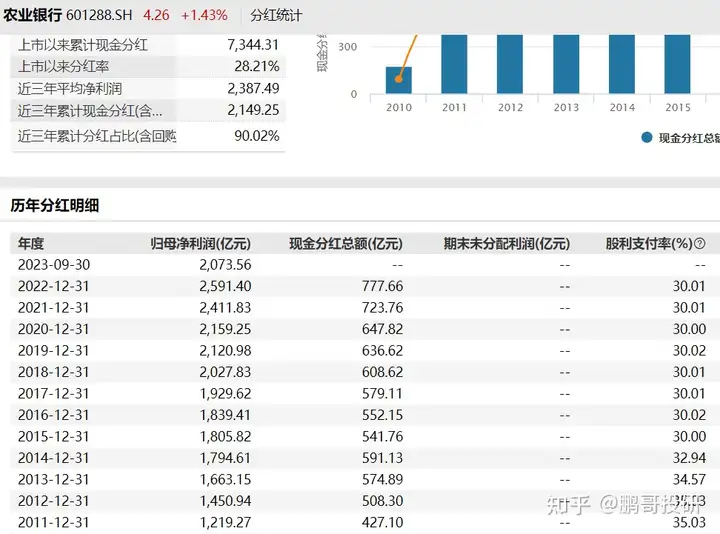The width and height of the screenshot is (720, 534).
Task: Click the orange line point for 2010
Action: click(x=399, y=79)
